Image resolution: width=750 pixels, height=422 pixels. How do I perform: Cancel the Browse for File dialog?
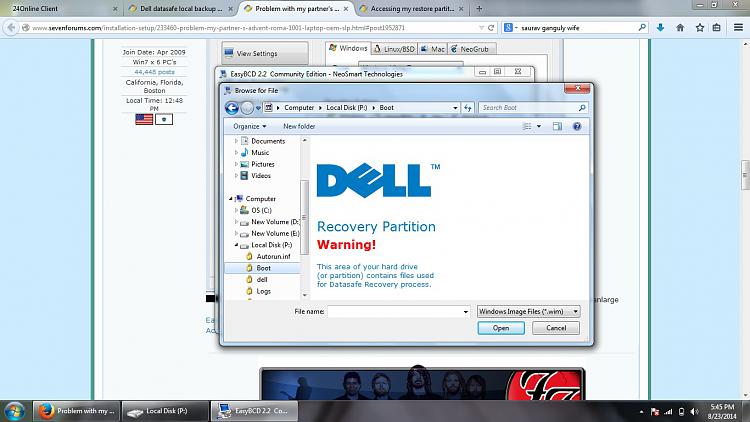click(556, 328)
